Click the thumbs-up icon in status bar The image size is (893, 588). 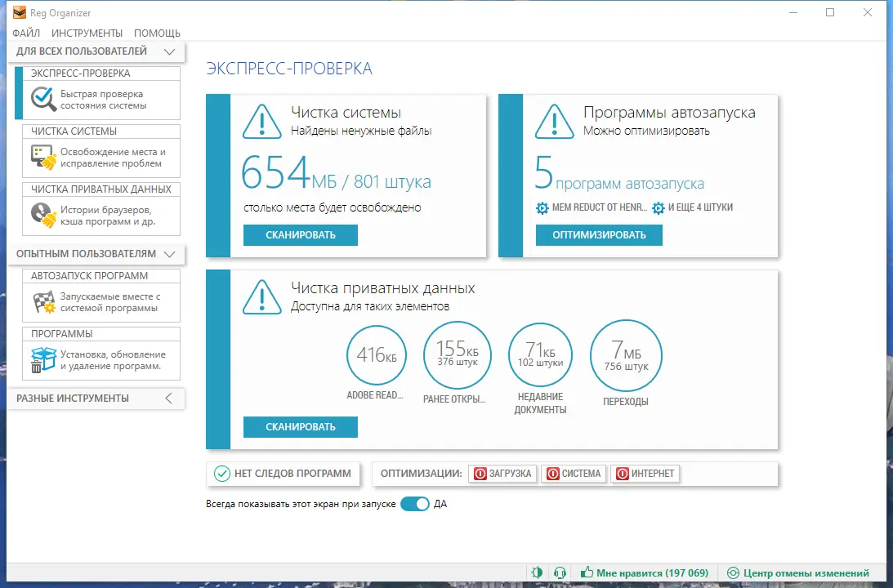pos(587,572)
